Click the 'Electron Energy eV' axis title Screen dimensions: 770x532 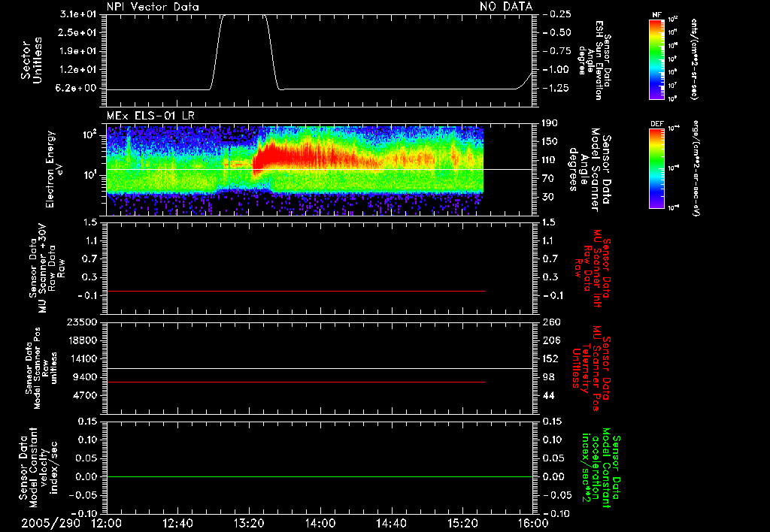[56, 169]
